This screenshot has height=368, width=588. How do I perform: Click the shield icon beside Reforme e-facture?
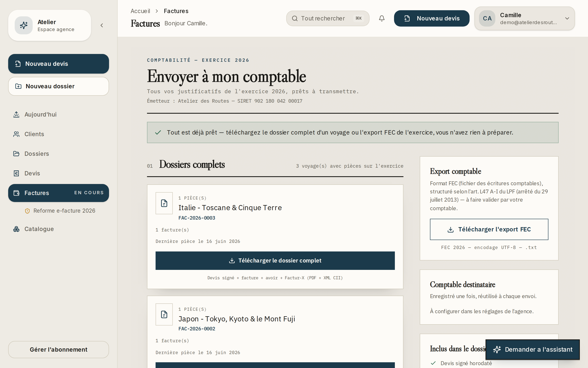pyautogui.click(x=27, y=211)
